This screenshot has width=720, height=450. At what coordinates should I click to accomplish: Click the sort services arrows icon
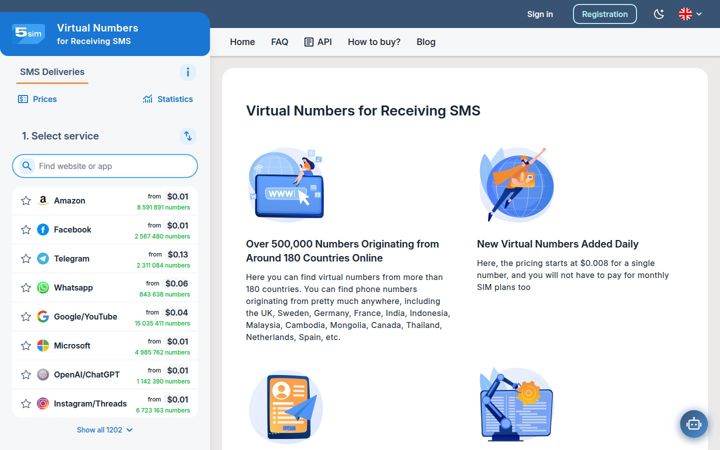point(187,136)
